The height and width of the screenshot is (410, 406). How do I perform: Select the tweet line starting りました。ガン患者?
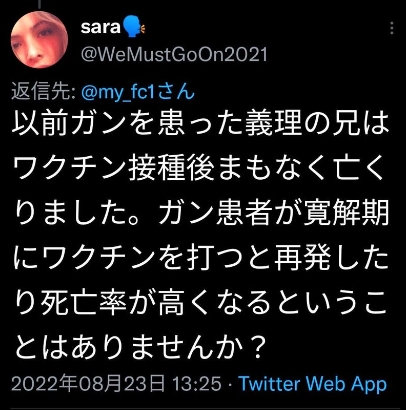(x=201, y=214)
